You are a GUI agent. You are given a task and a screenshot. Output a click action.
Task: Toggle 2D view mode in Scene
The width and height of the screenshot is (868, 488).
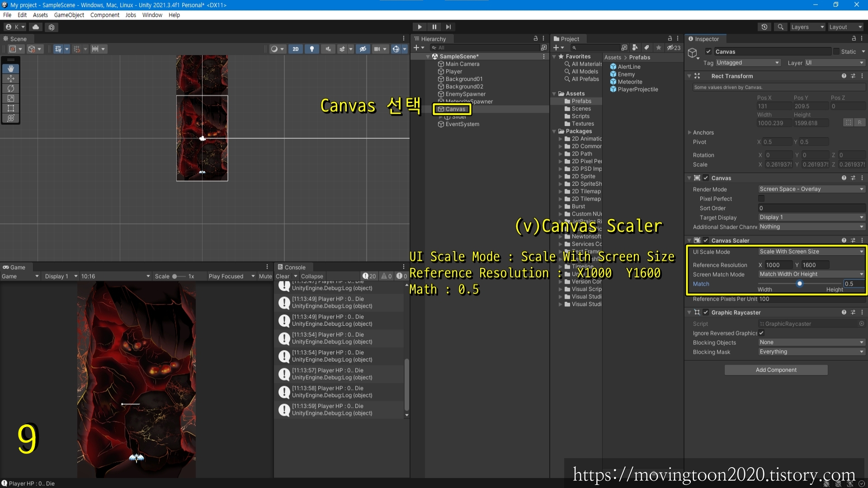pyautogui.click(x=295, y=49)
